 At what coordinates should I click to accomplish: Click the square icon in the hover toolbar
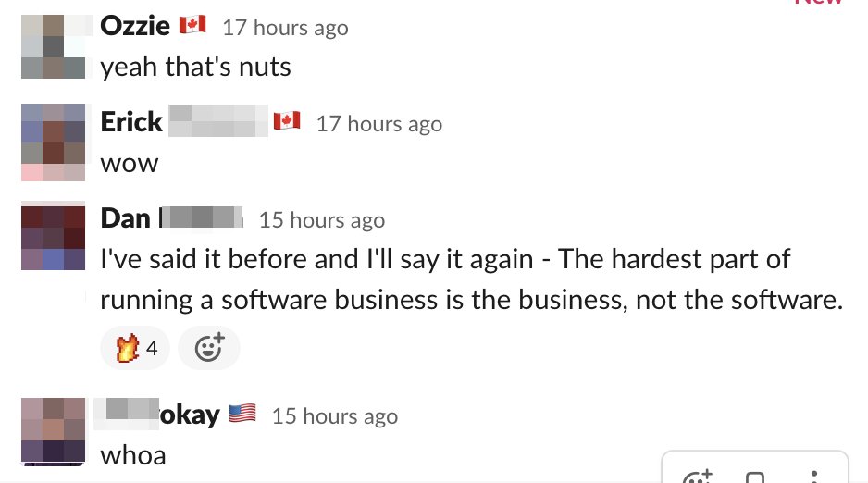click(x=755, y=477)
